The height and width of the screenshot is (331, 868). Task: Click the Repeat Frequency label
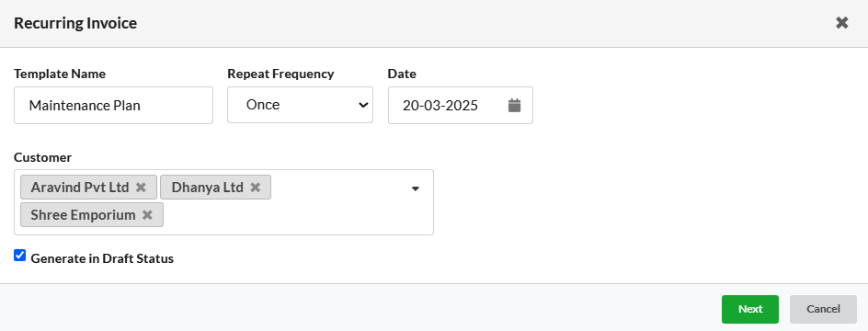[x=280, y=74]
